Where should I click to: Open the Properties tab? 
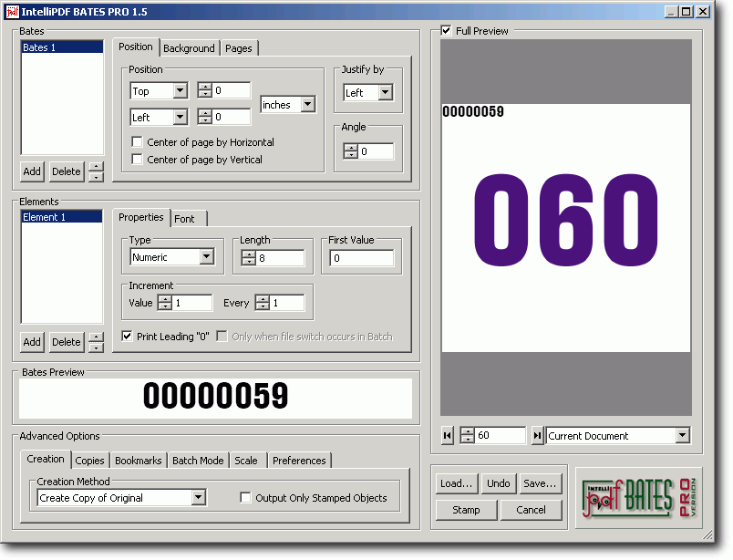point(140,217)
